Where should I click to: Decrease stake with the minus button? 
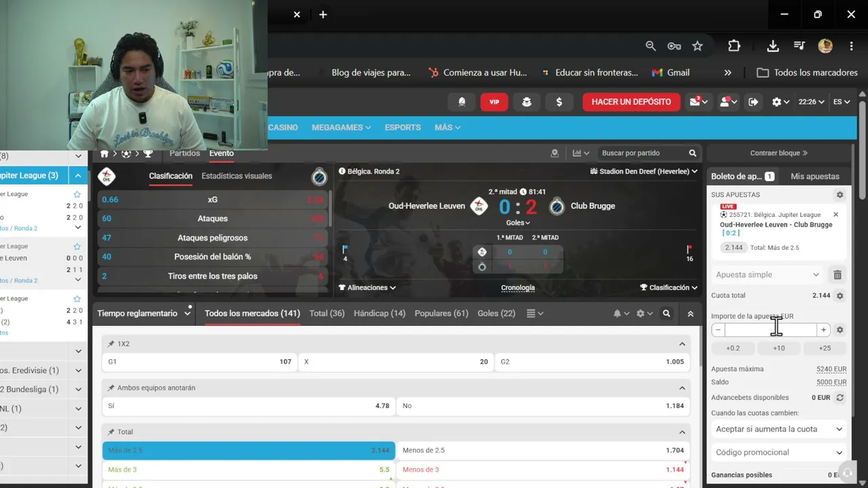coord(718,330)
